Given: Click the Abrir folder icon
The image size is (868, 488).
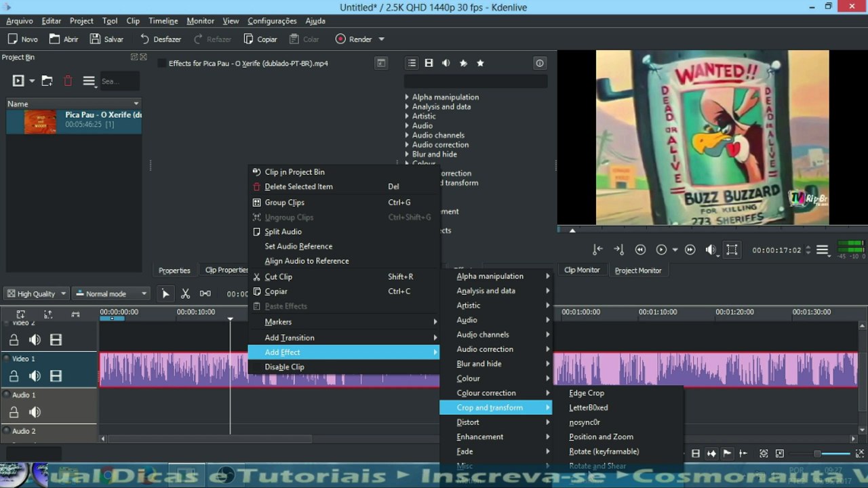Looking at the screenshot, I should click(55, 39).
